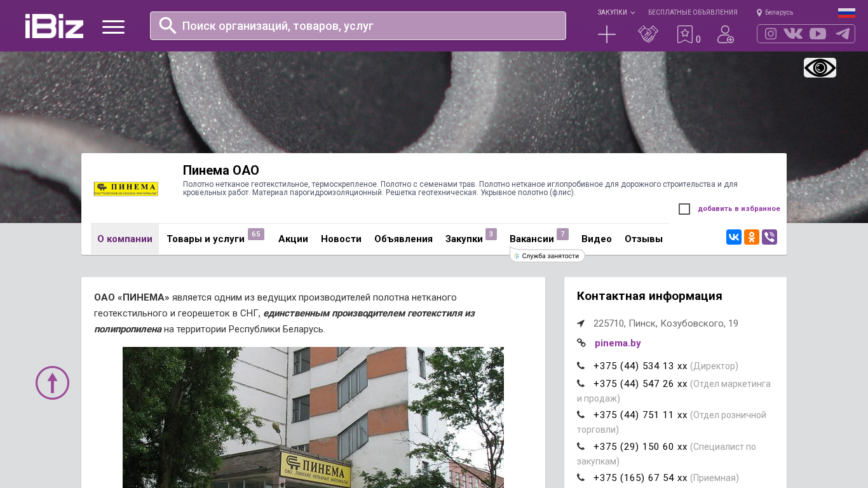Click the Пинема company logo
The width and height of the screenshot is (868, 488).
pos(126,189)
